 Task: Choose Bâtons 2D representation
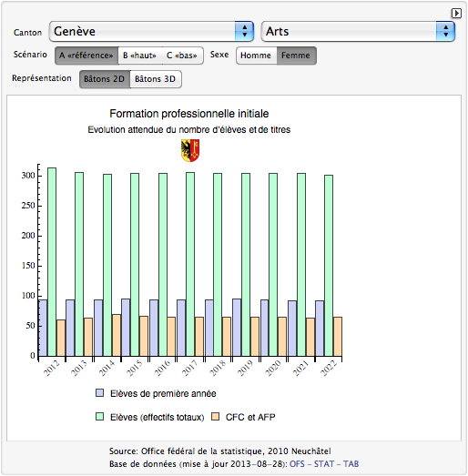pos(105,79)
